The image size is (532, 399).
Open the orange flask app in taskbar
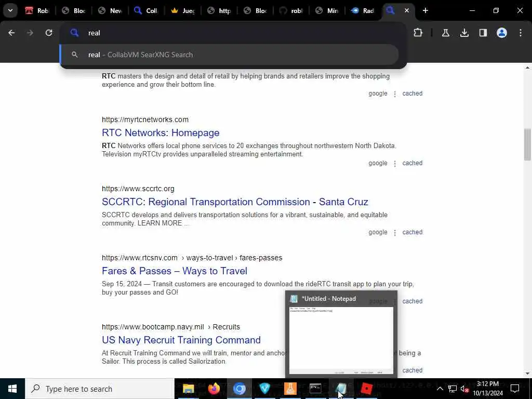[x=290, y=389]
